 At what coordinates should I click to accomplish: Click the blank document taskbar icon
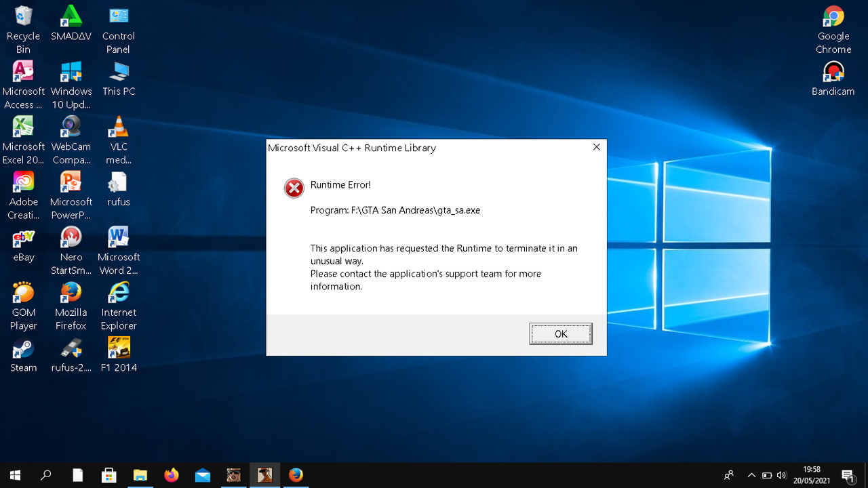click(78, 475)
